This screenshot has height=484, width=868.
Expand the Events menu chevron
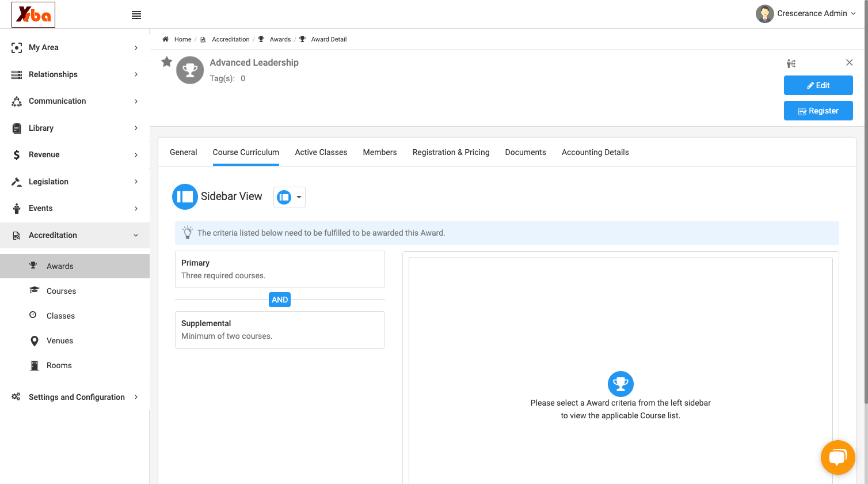[x=136, y=209]
